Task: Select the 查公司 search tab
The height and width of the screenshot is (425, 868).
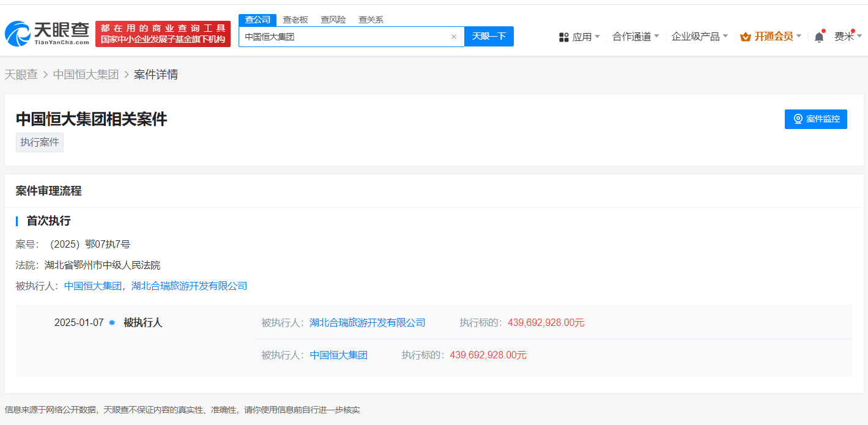Action: pyautogui.click(x=258, y=20)
